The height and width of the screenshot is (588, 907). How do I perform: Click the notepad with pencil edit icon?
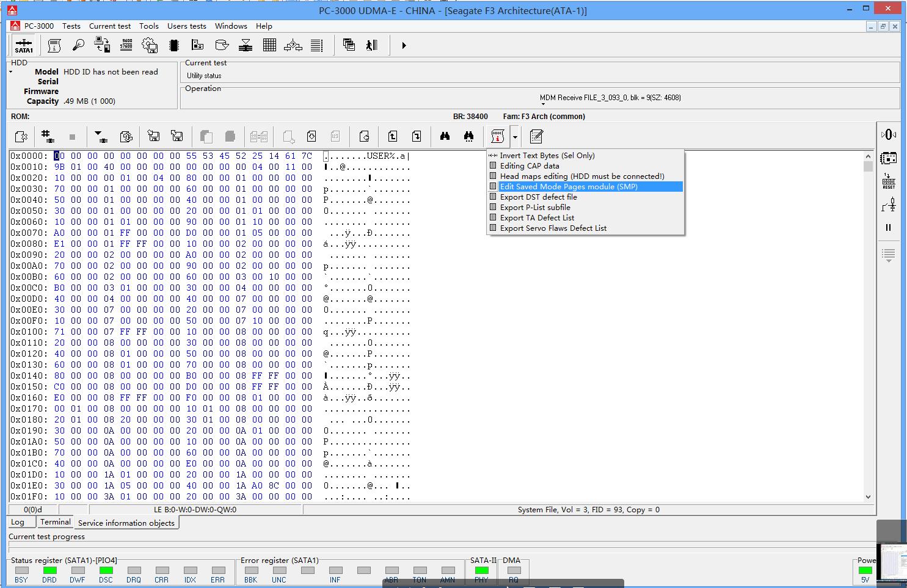coord(536,136)
